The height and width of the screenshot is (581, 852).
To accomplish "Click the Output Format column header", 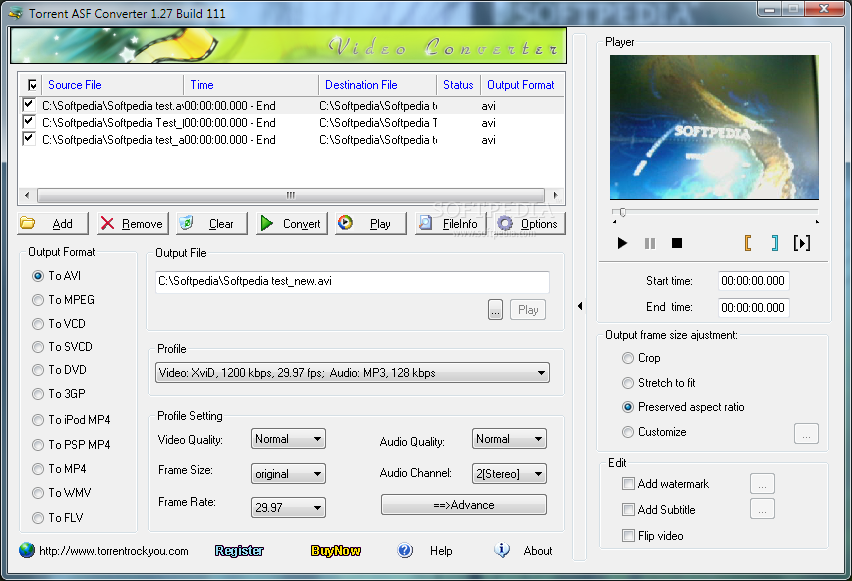I will [522, 85].
